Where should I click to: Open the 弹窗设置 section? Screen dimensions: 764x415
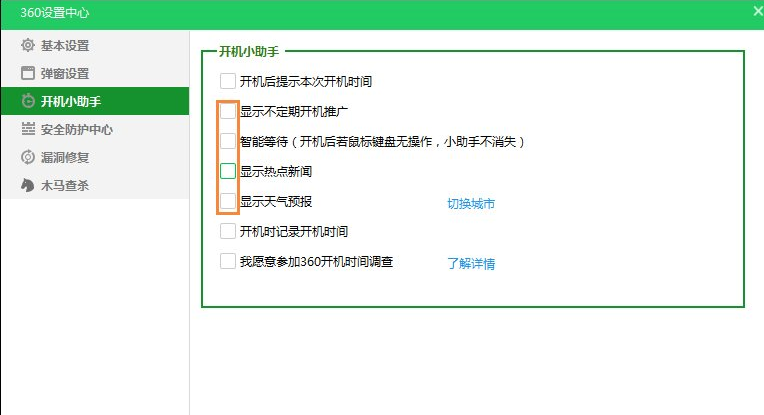(95, 73)
